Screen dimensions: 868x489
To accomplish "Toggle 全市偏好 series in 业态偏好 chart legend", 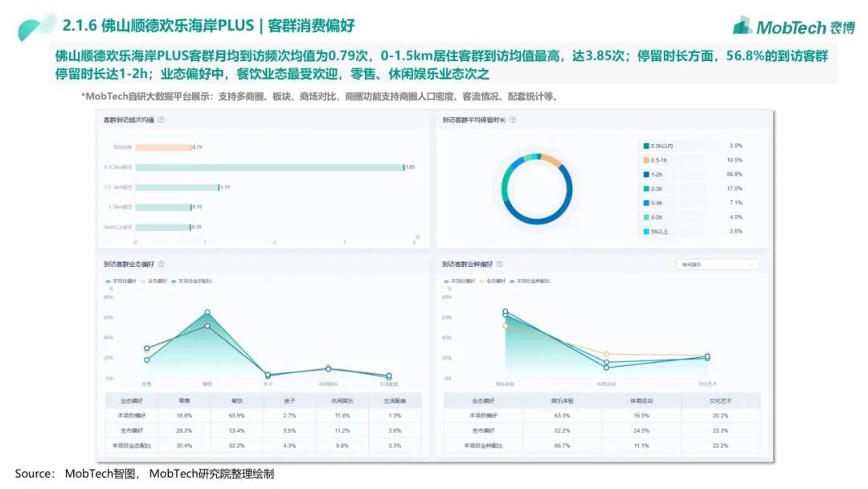I will coord(154,281).
